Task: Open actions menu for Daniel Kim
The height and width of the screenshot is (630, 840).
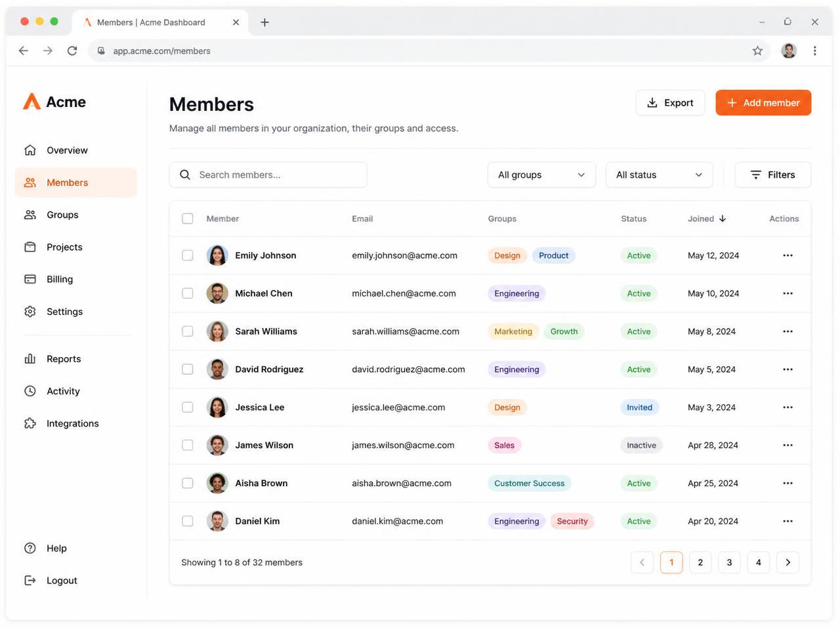Action: click(x=787, y=521)
